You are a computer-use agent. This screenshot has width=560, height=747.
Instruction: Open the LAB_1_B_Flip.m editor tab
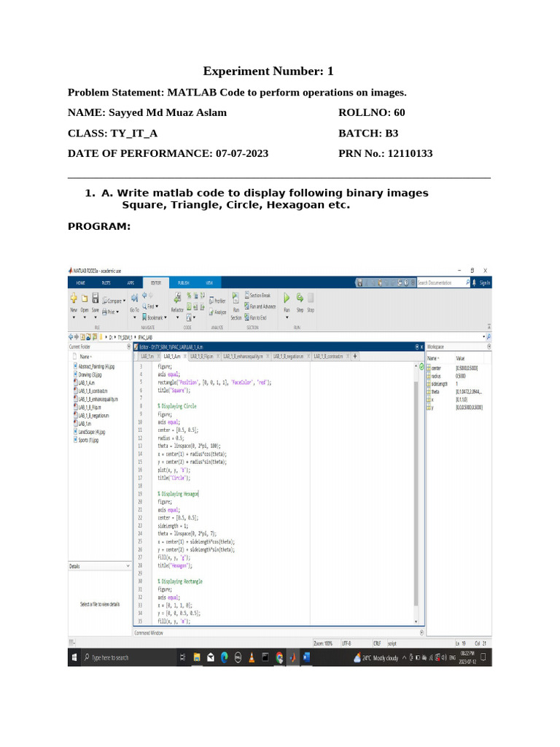point(202,356)
